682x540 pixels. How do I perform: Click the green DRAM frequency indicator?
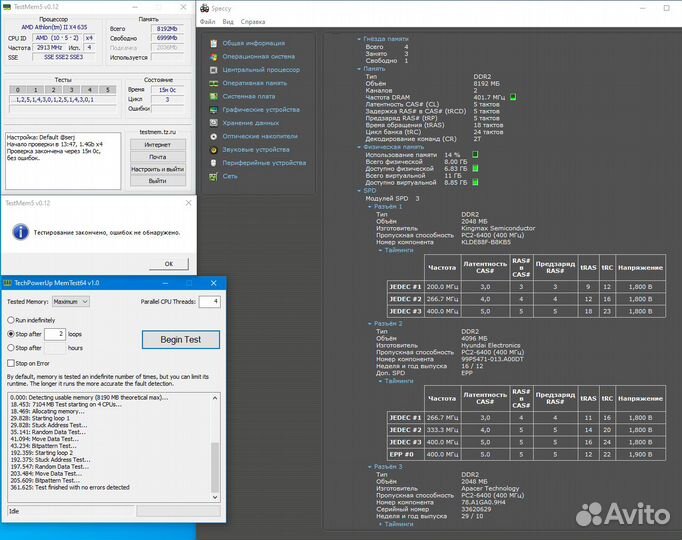tap(513, 97)
